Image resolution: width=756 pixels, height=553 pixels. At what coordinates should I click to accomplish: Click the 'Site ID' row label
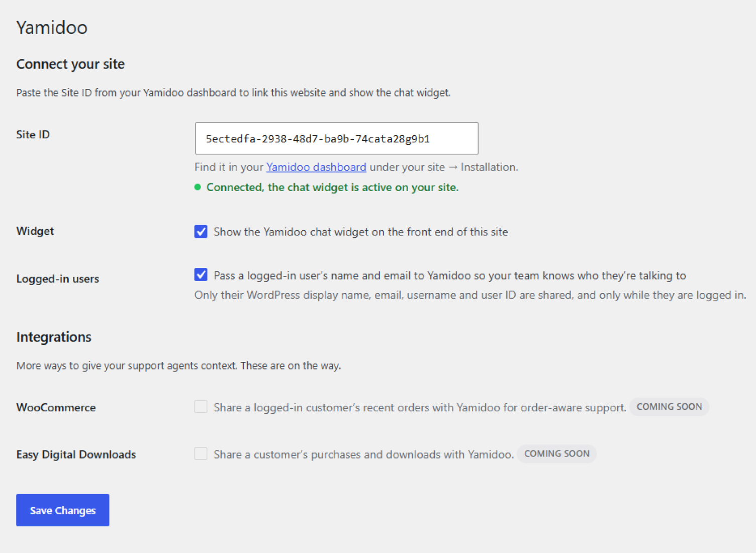pyautogui.click(x=33, y=134)
